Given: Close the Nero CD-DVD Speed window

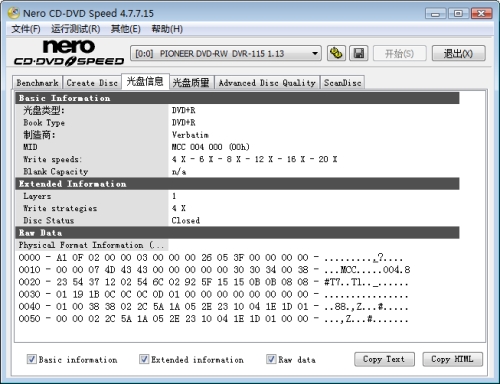Looking at the screenshot, I should (481, 14).
